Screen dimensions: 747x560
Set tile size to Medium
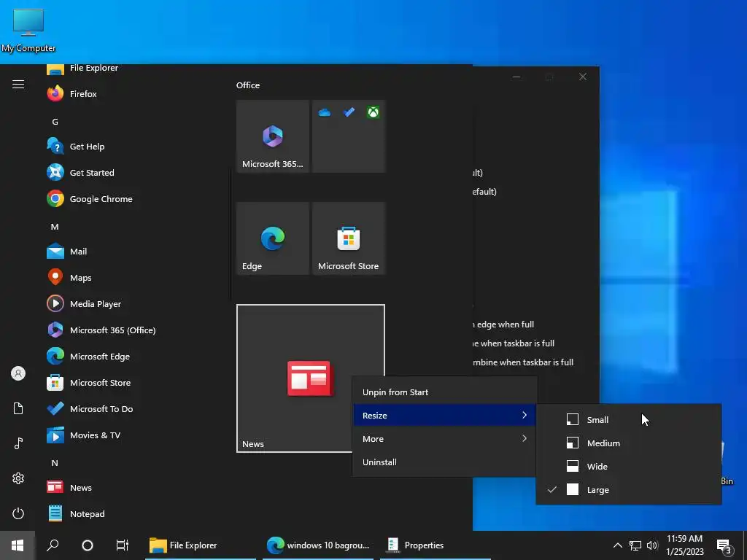coord(628,443)
